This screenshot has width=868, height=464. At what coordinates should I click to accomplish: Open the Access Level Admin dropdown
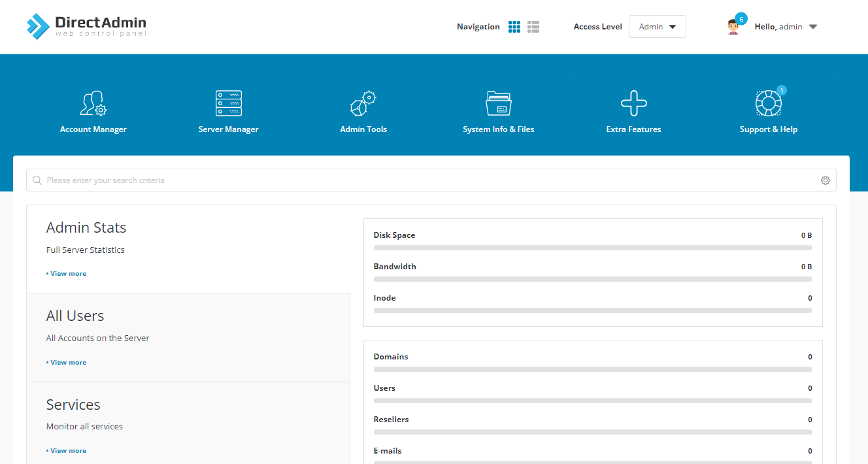[657, 27]
